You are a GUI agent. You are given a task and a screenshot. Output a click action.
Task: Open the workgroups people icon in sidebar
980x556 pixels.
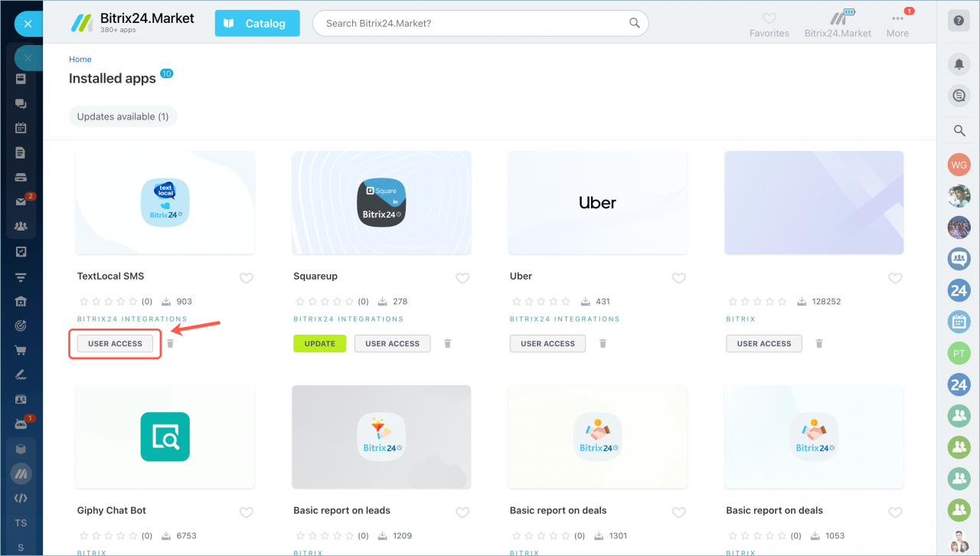pos(21,227)
